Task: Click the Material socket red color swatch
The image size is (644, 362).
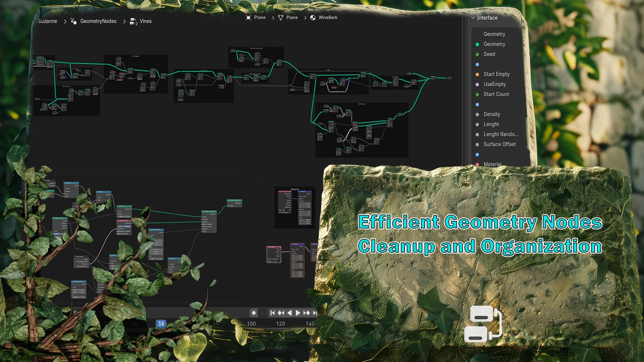Action: point(477,164)
